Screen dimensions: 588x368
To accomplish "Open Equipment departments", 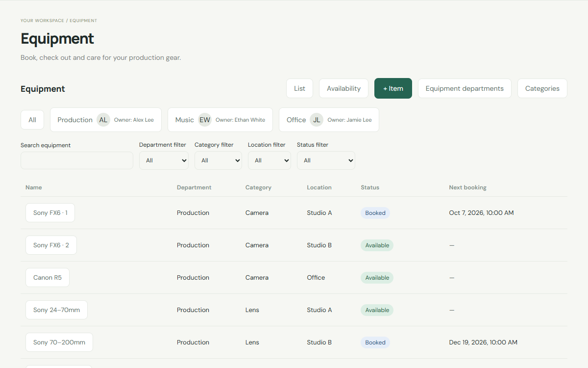I will pyautogui.click(x=465, y=88).
